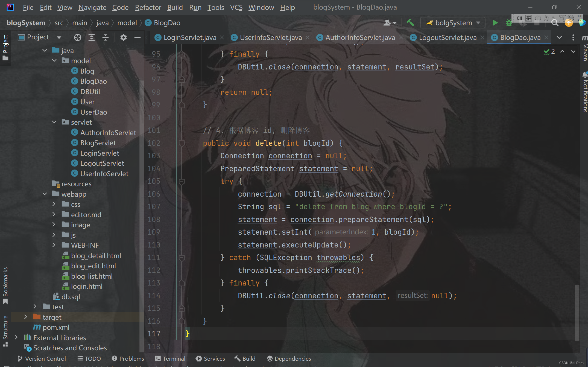The width and height of the screenshot is (588, 367).
Task: Open the Navigate menu
Action: 92,7
